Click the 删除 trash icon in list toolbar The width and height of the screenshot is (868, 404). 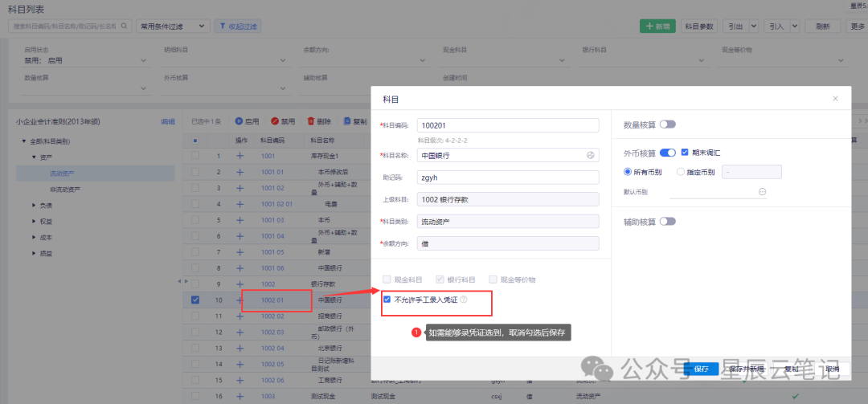tap(311, 121)
